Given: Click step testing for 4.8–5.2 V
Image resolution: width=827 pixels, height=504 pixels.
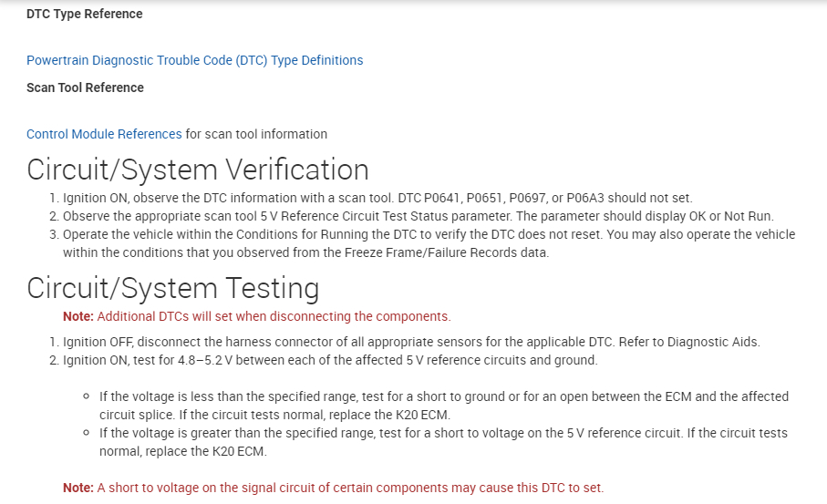Looking at the screenshot, I should (x=328, y=360).
